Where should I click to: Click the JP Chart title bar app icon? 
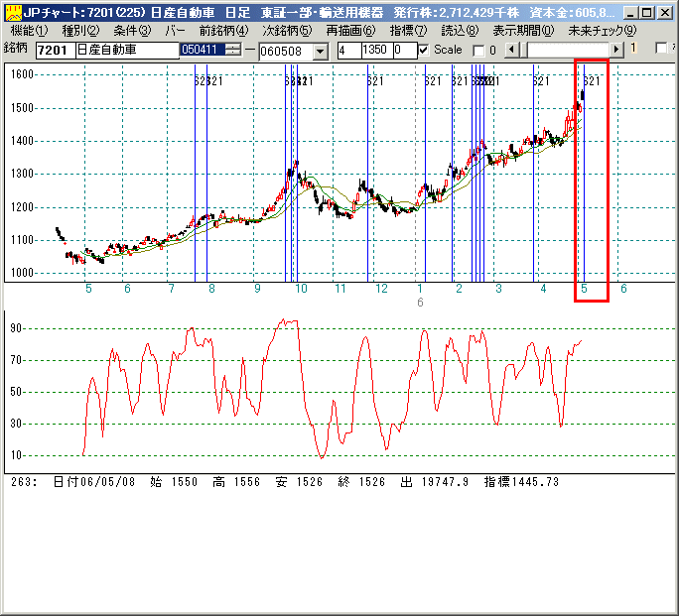pos(13,13)
